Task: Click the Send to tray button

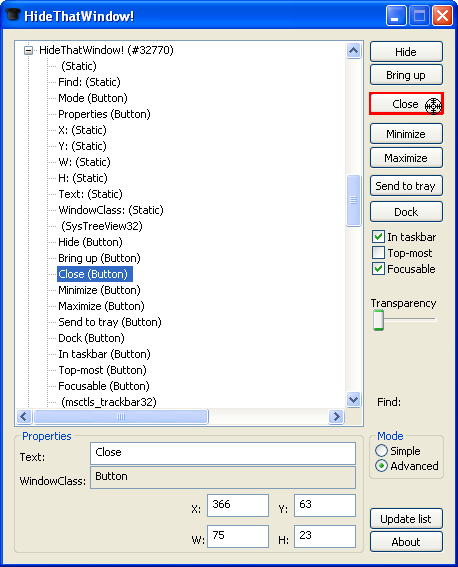Action: tap(406, 186)
